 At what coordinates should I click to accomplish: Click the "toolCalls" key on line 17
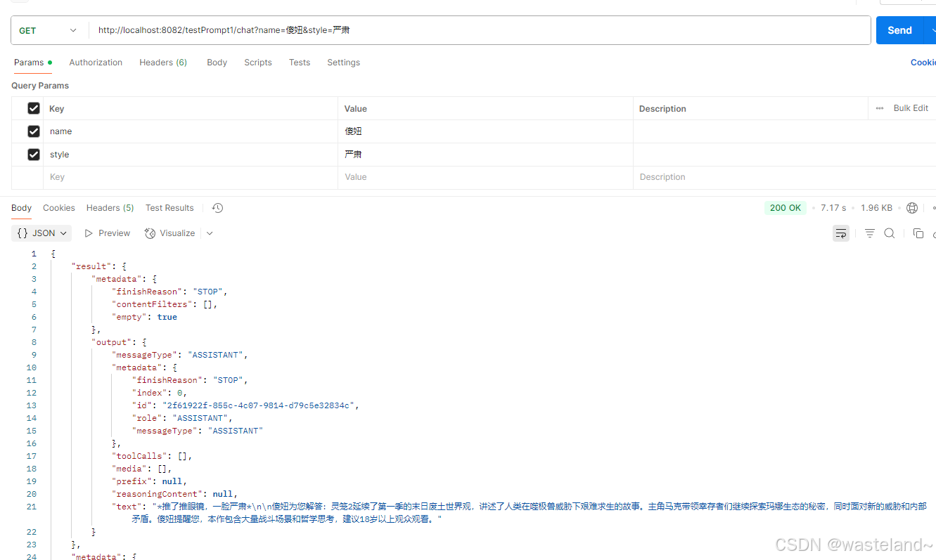coord(138,456)
